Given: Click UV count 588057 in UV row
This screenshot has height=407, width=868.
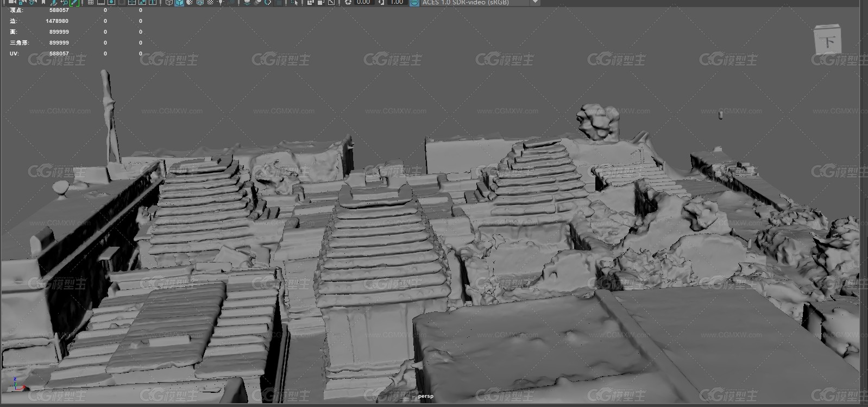Looking at the screenshot, I should coord(59,53).
